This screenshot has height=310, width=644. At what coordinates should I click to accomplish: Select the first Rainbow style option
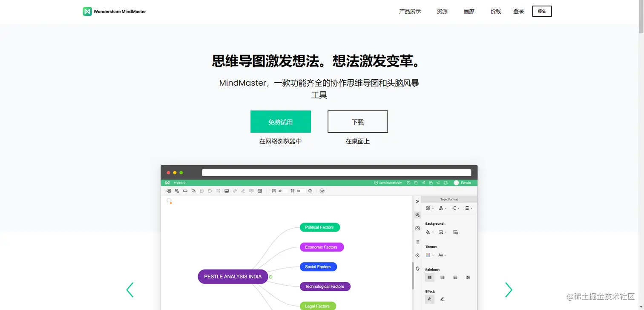pyautogui.click(x=429, y=278)
